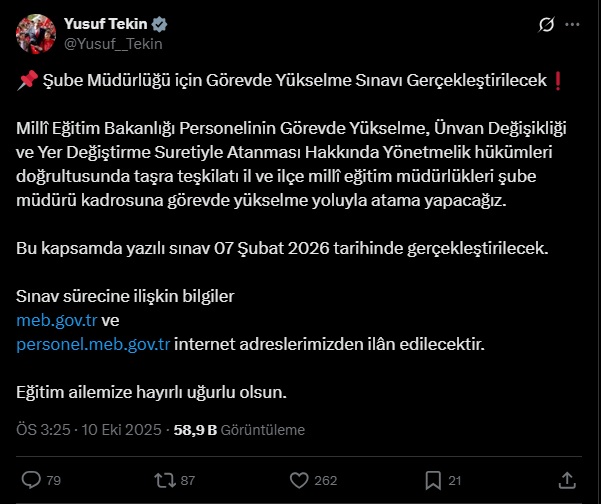Click the share icon under the tweet
The image size is (601, 504).
tap(567, 480)
